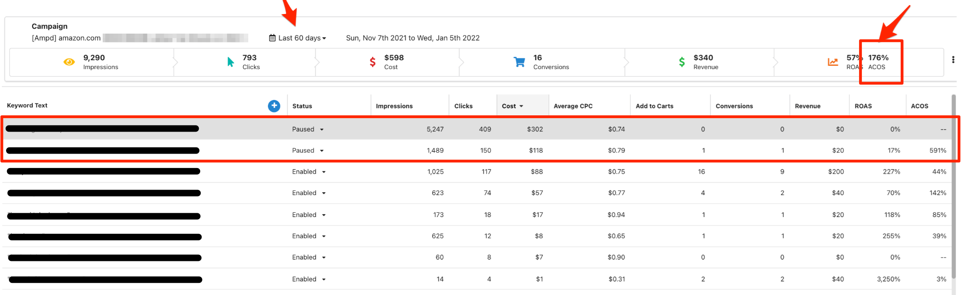Click the 176% ACOS summary value
Screen dimensions: 980x295
[x=878, y=57]
